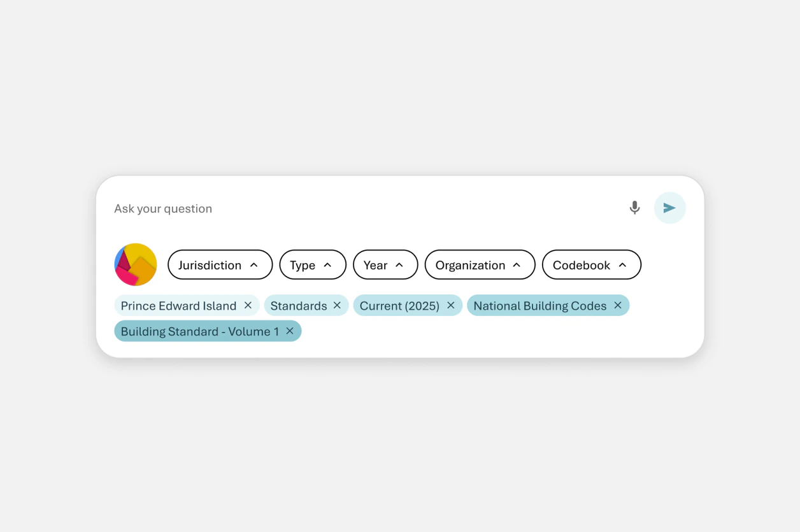The height and width of the screenshot is (532, 800).
Task: Click the colorful circular logo avatar
Action: (x=136, y=264)
